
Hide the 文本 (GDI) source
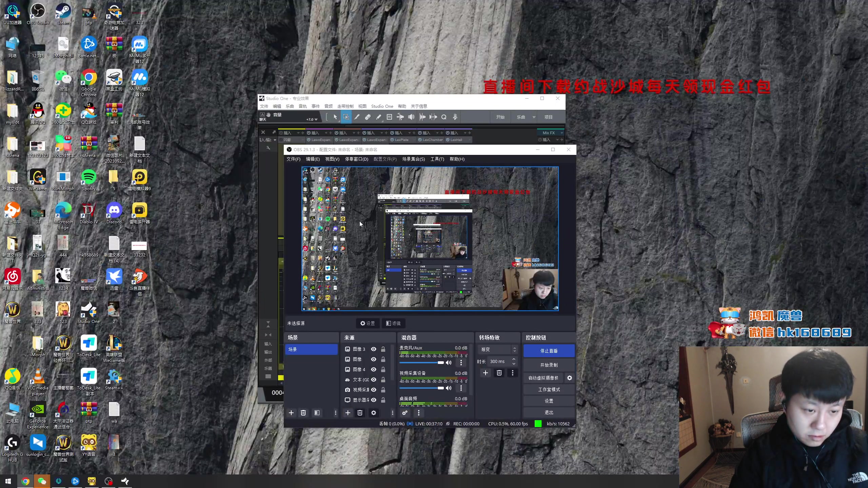(x=374, y=380)
